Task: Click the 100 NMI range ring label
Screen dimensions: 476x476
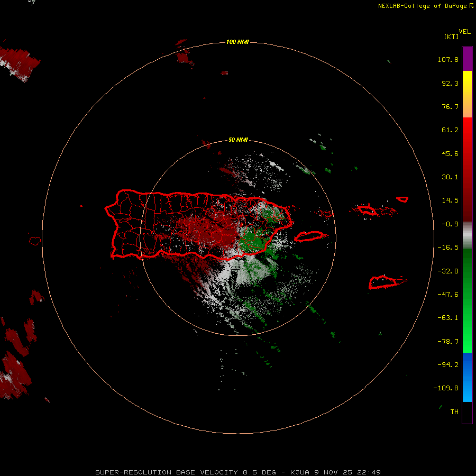Action: coord(237,42)
